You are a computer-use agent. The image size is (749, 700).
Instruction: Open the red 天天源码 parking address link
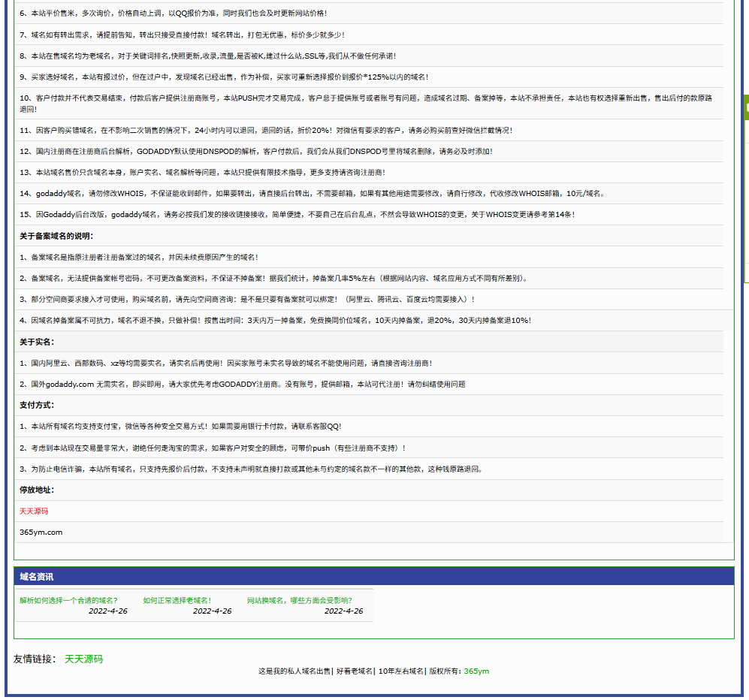click(34, 511)
